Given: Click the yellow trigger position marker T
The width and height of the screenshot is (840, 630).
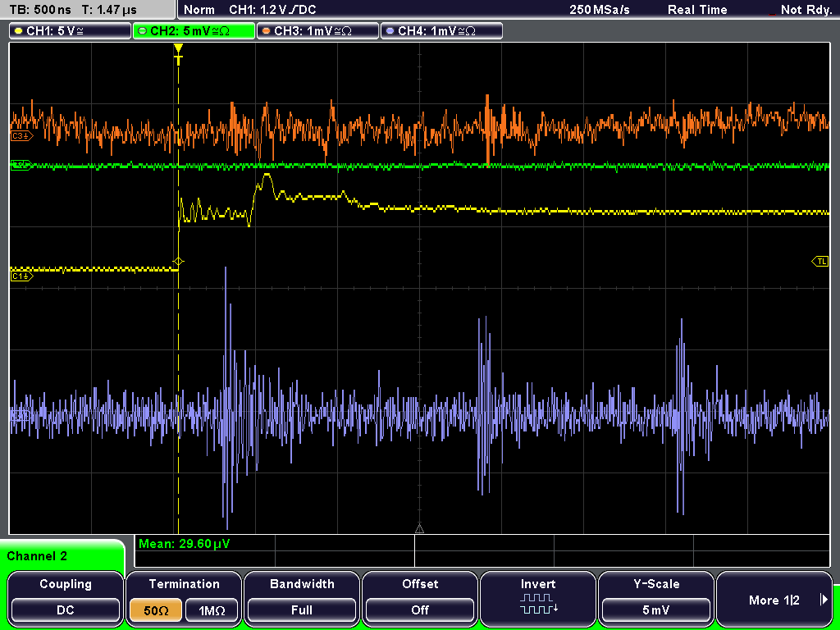Looking at the screenshot, I should click(178, 55).
